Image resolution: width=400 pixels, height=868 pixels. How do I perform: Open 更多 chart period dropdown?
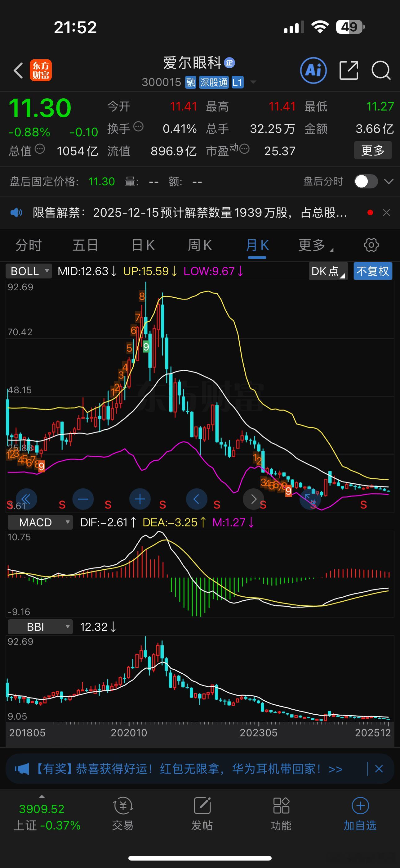tap(315, 245)
